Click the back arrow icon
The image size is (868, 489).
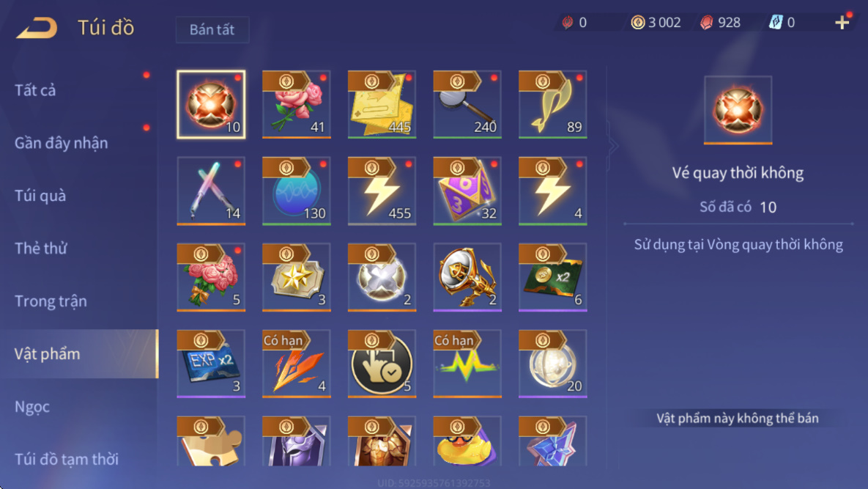pos(37,28)
